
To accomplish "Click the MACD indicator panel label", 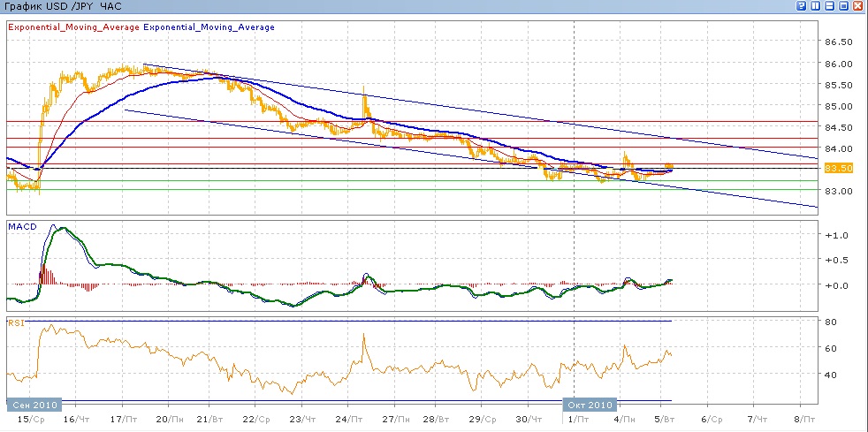I will coord(21,227).
